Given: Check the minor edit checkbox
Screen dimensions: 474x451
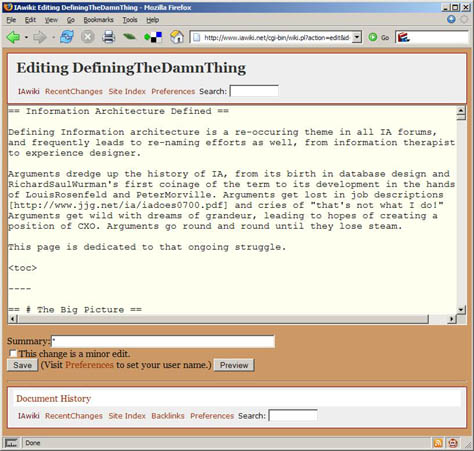Looking at the screenshot, I should tap(13, 353).
